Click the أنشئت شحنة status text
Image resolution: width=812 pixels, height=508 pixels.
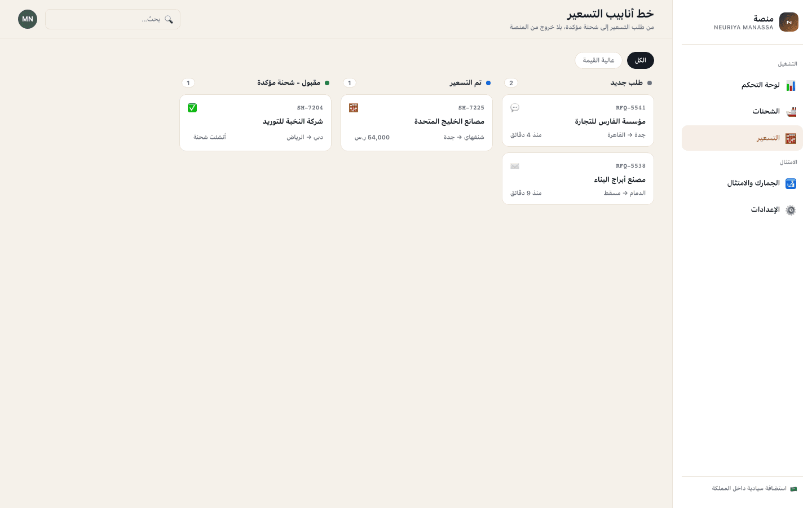click(x=210, y=137)
